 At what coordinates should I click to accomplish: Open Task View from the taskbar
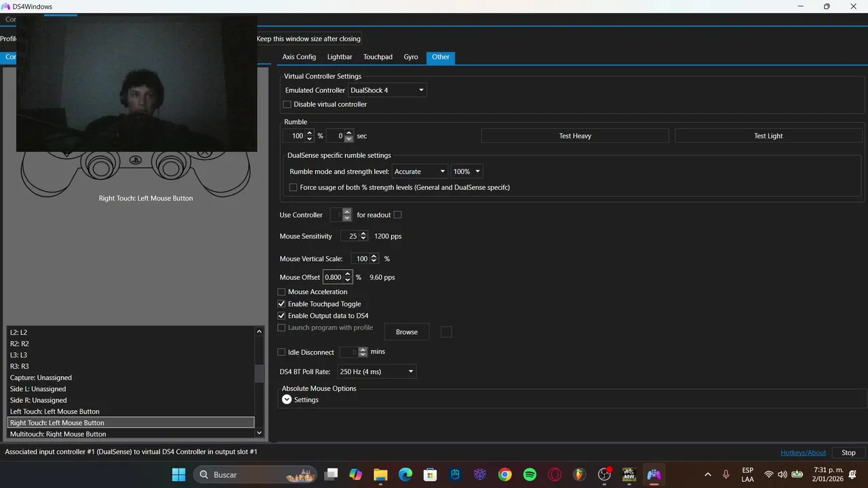pos(331,474)
